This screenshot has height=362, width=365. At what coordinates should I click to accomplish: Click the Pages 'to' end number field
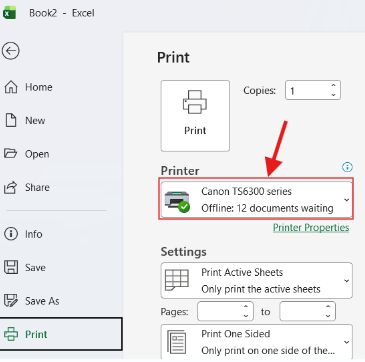307,311
